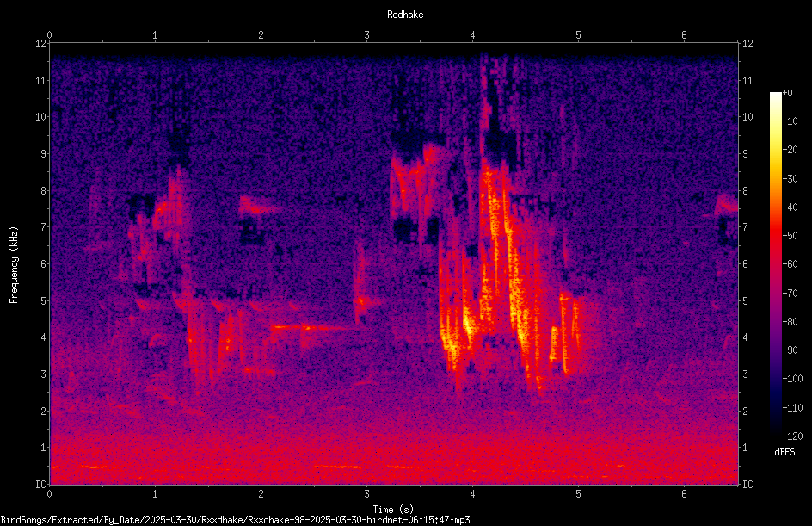This screenshot has height=526, width=812.
Task: Click the -50 colorbar value
Action: coord(790,236)
